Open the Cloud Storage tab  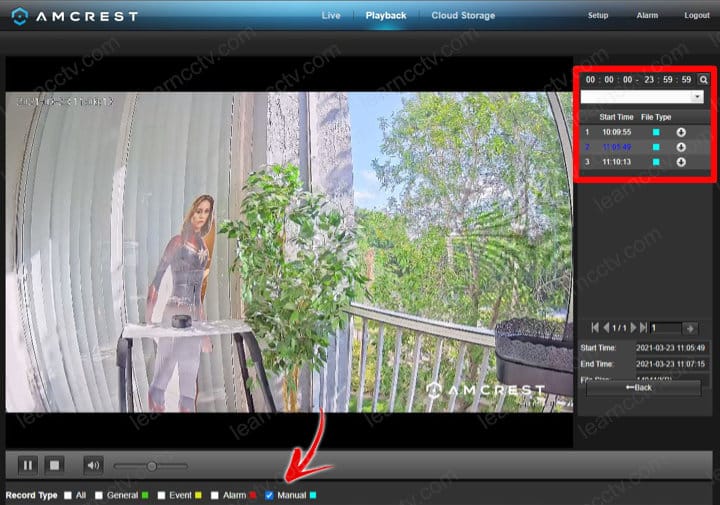point(463,16)
